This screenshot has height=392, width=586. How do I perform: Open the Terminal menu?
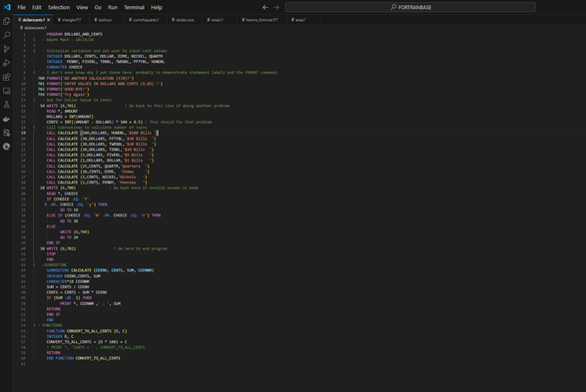pyautogui.click(x=134, y=7)
